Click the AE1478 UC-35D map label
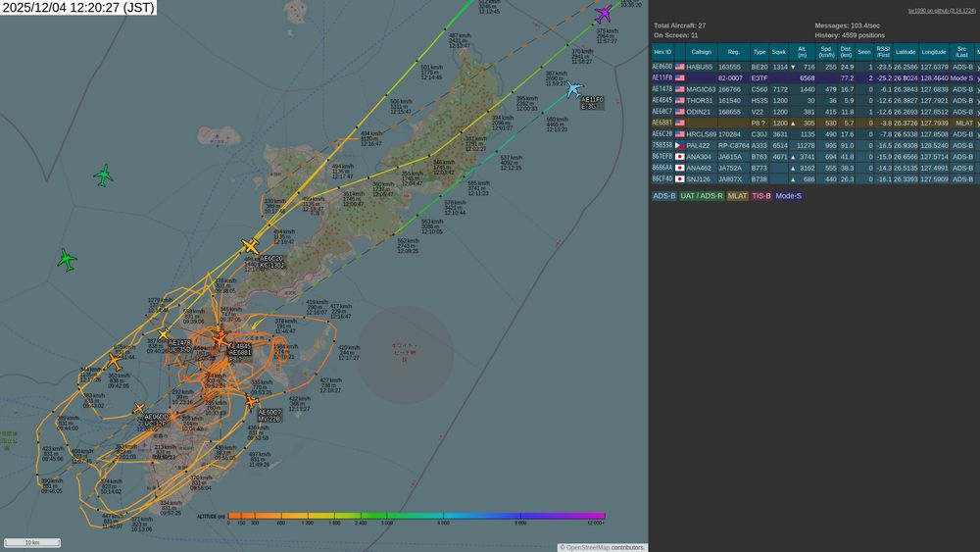The image size is (980, 552). (x=179, y=346)
